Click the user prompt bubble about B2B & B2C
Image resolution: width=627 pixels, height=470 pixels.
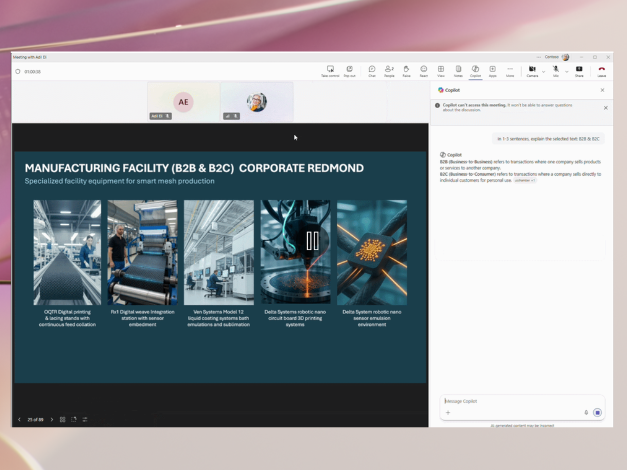(x=548, y=139)
